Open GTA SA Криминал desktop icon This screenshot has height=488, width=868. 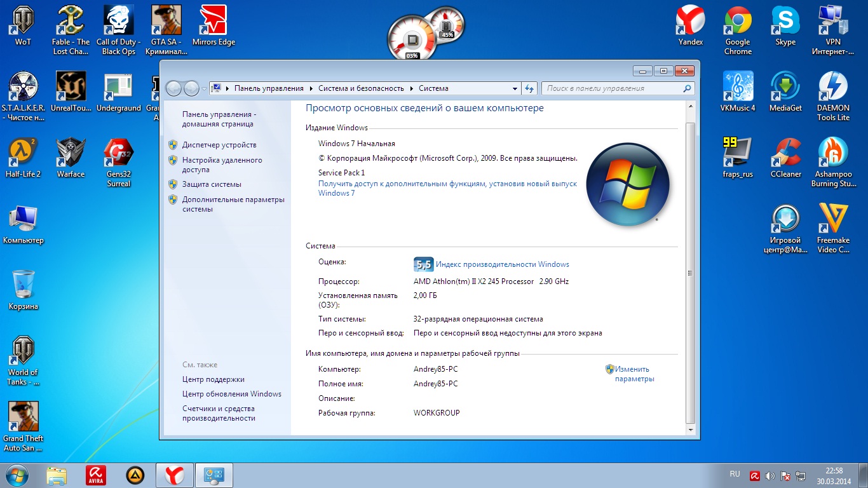pyautogui.click(x=166, y=30)
